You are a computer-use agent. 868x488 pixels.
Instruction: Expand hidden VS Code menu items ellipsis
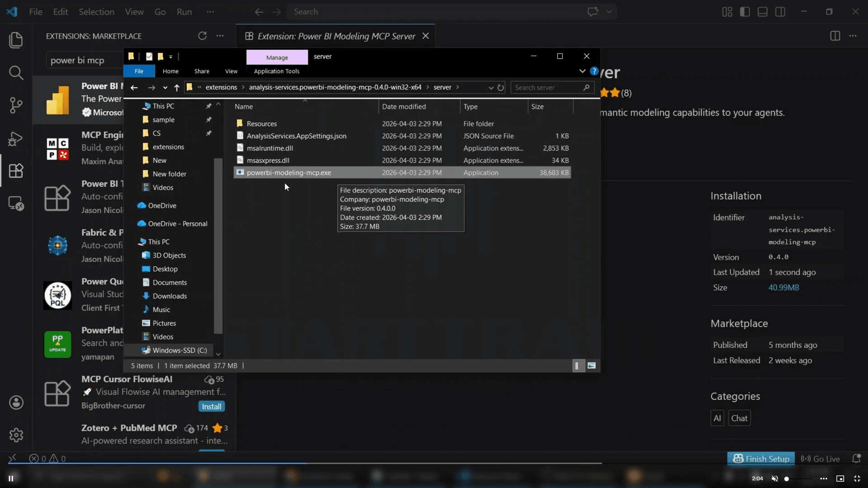tap(210, 12)
